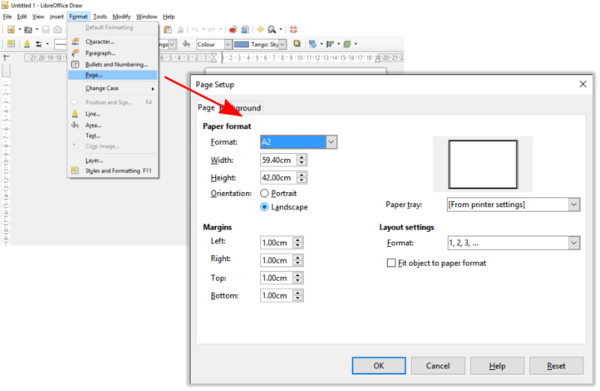
Task: Click the Height value field
Action: click(x=278, y=178)
